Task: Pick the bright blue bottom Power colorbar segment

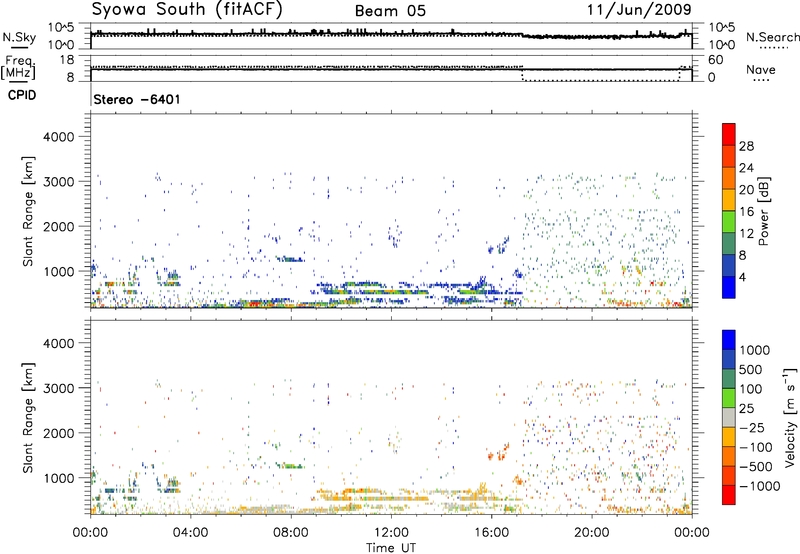Action: (x=729, y=287)
